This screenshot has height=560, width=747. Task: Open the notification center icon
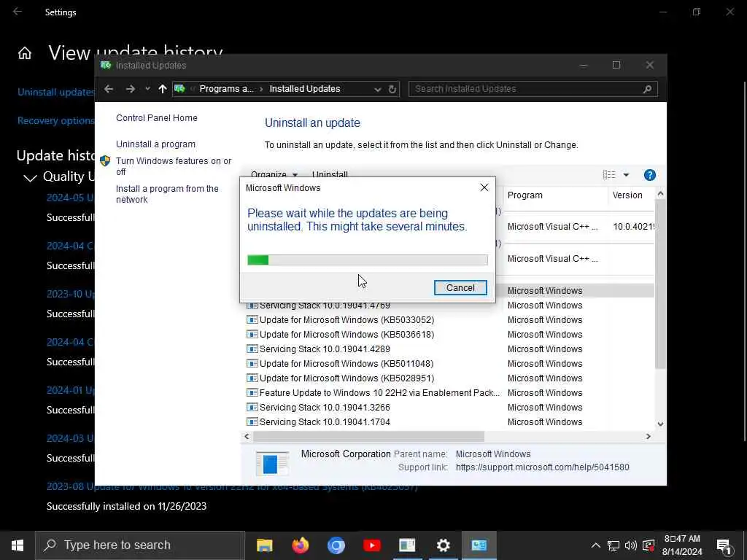pos(724,545)
